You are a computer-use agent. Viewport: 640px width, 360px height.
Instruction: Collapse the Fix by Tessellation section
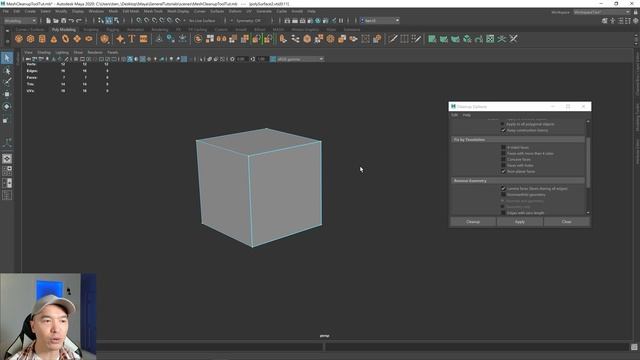[x=518, y=140]
